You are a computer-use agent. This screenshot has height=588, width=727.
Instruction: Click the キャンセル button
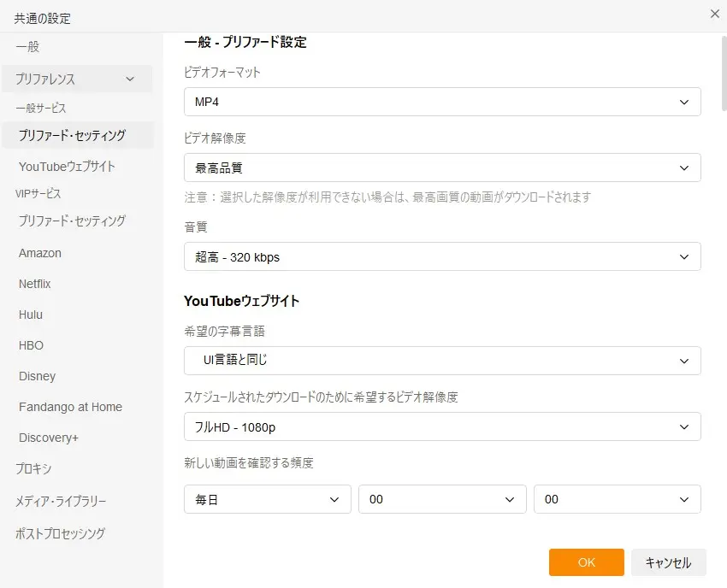click(669, 562)
